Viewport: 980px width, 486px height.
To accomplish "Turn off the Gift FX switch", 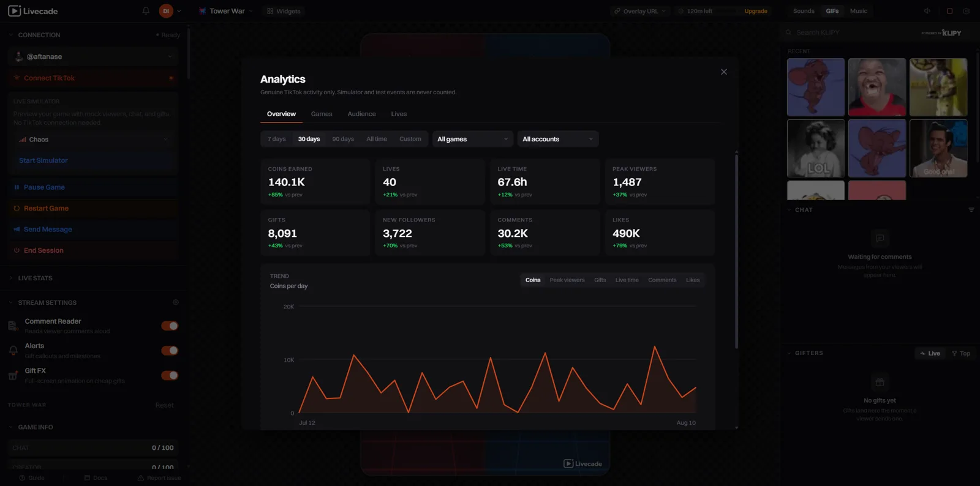I will click(x=170, y=375).
